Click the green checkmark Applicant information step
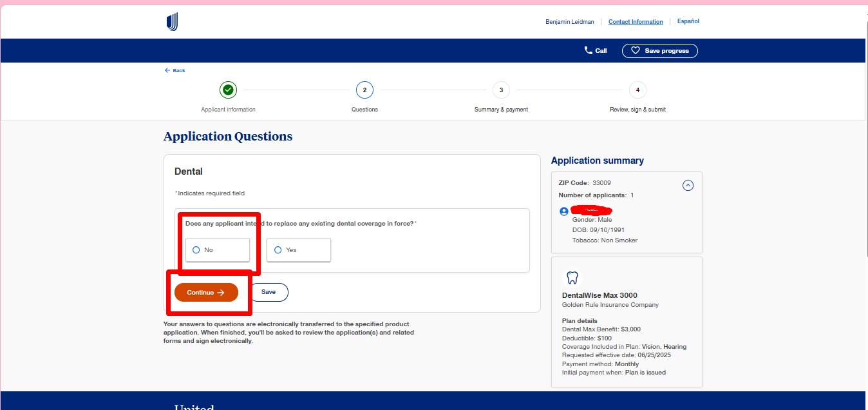 coord(228,90)
